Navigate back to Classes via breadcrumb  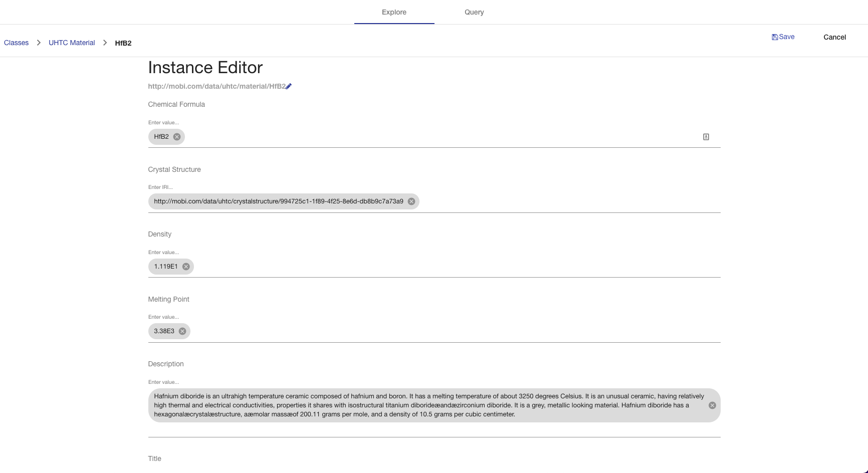coord(16,43)
